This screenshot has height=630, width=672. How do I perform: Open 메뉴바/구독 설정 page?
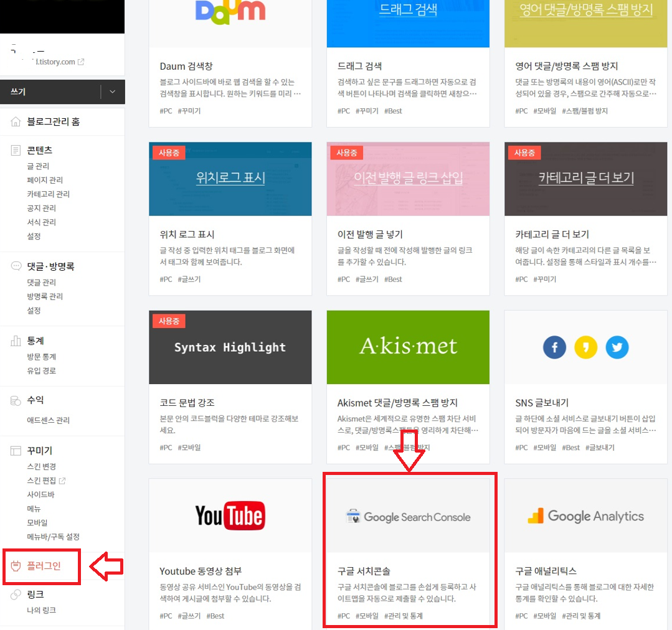click(53, 537)
